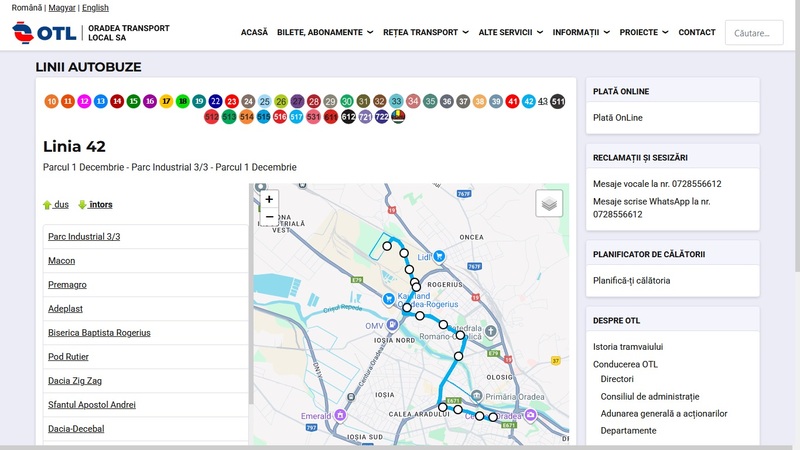Select the line 22 dark blue badge

pos(215,101)
